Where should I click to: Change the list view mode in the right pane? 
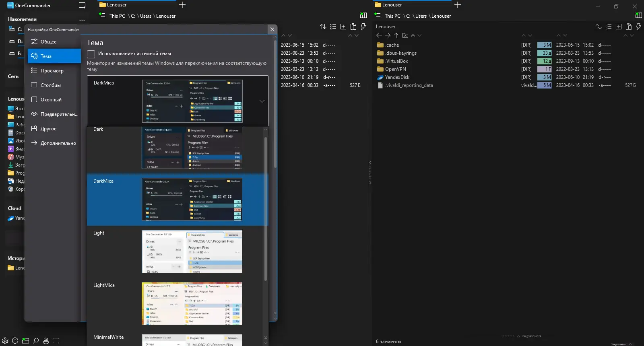coord(609,27)
